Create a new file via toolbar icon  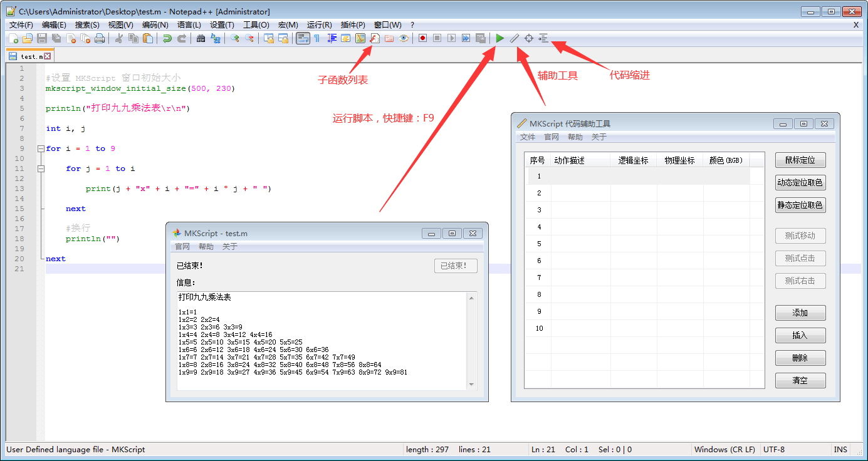tap(14, 38)
